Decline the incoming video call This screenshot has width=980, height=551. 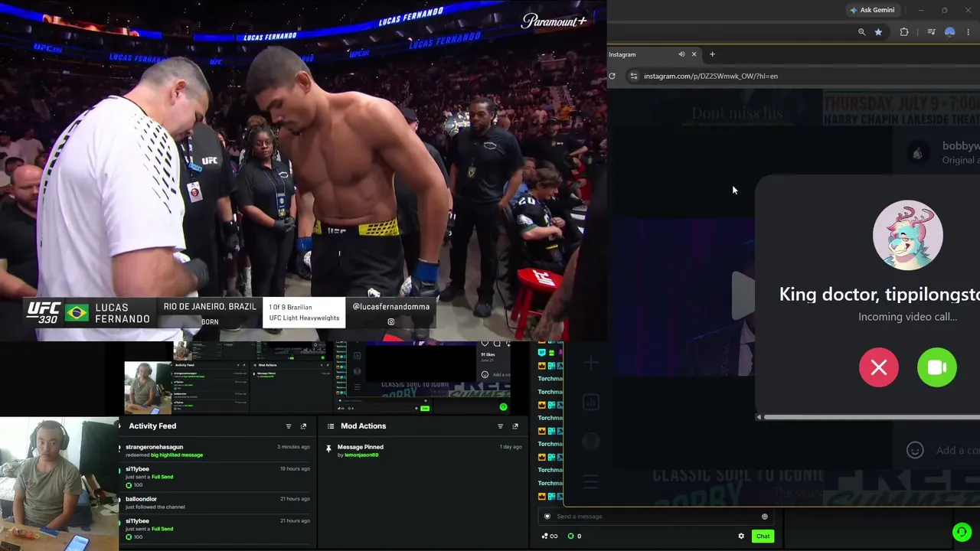coord(879,367)
